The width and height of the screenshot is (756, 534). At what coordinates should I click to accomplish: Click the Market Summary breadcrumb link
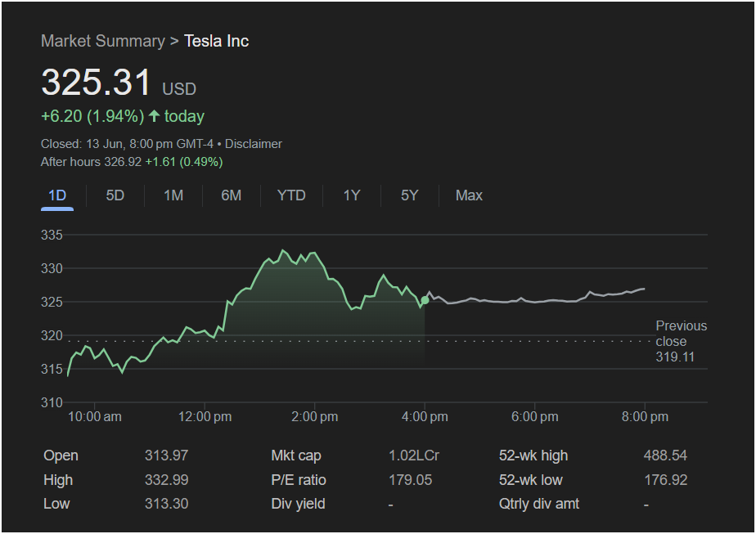[x=103, y=42]
